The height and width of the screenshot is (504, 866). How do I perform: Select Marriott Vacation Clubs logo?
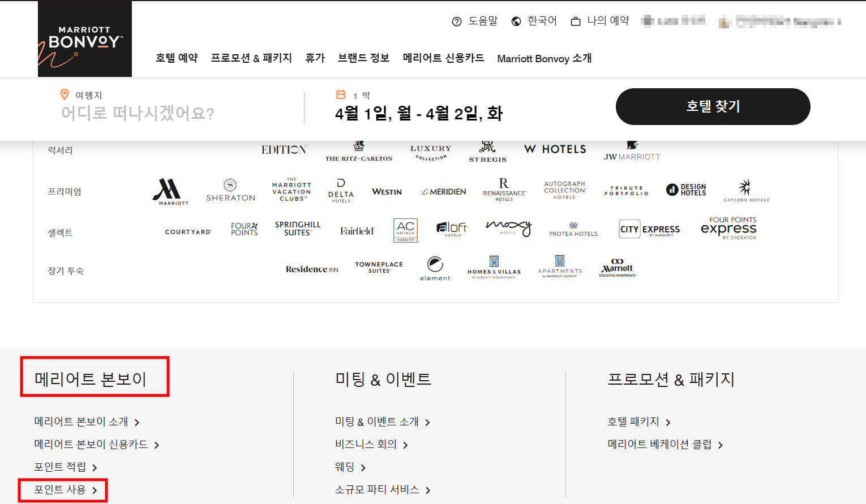(291, 189)
